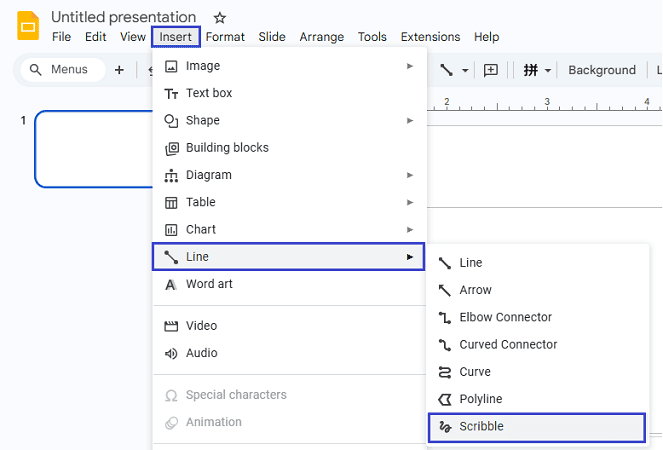Viewport: 663px width, 450px height.
Task: Click the Background button
Action: click(x=601, y=70)
